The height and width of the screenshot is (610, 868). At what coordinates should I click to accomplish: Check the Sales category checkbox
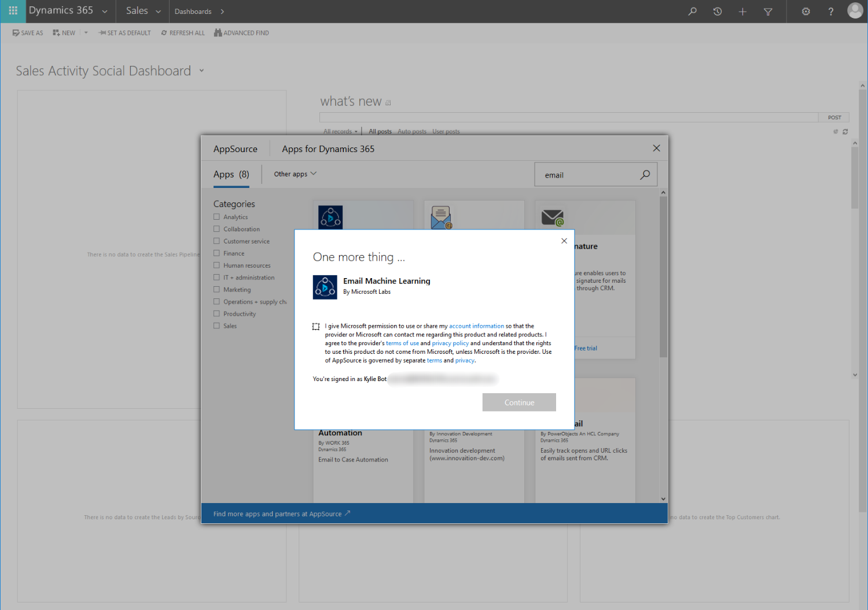point(216,326)
